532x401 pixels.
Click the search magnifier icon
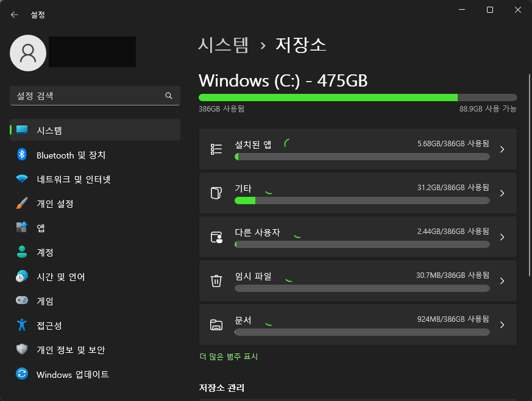(169, 96)
